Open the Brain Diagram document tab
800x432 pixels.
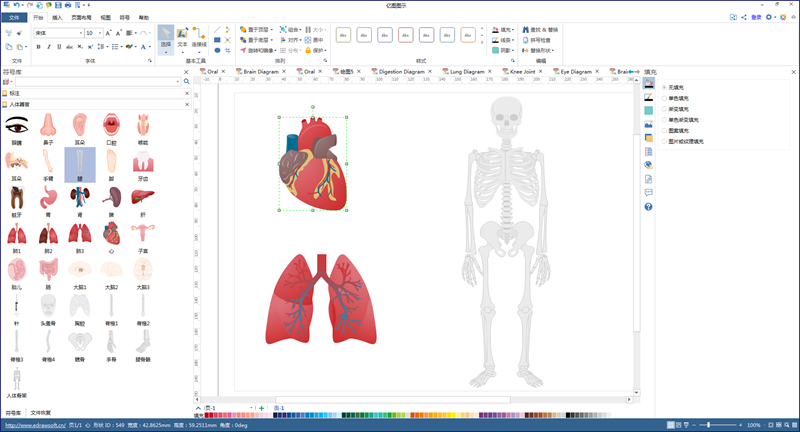(x=261, y=71)
